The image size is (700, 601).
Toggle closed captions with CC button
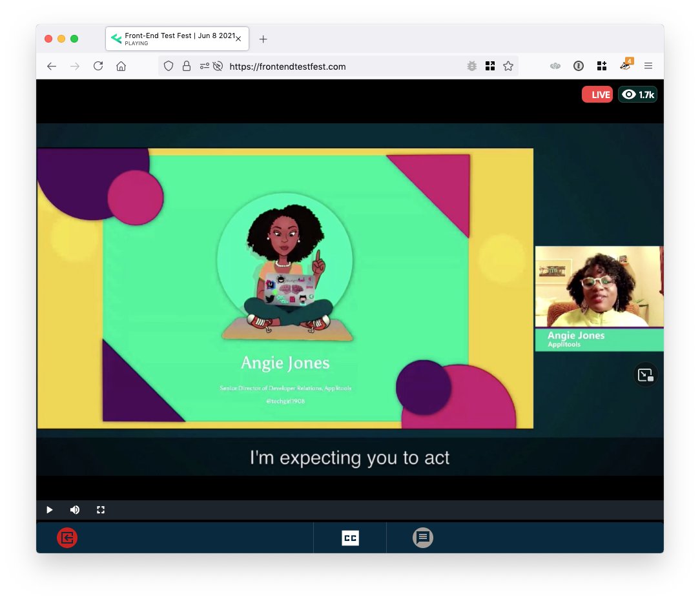tap(350, 538)
